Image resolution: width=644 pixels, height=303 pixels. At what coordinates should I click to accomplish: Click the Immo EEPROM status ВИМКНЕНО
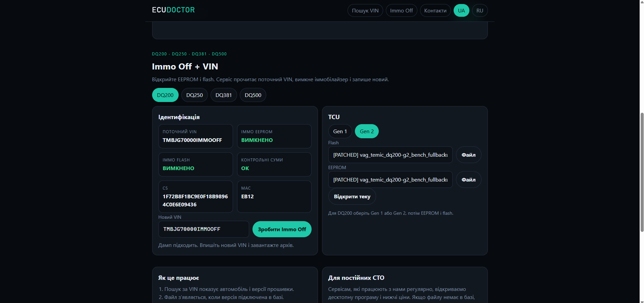pyautogui.click(x=257, y=140)
